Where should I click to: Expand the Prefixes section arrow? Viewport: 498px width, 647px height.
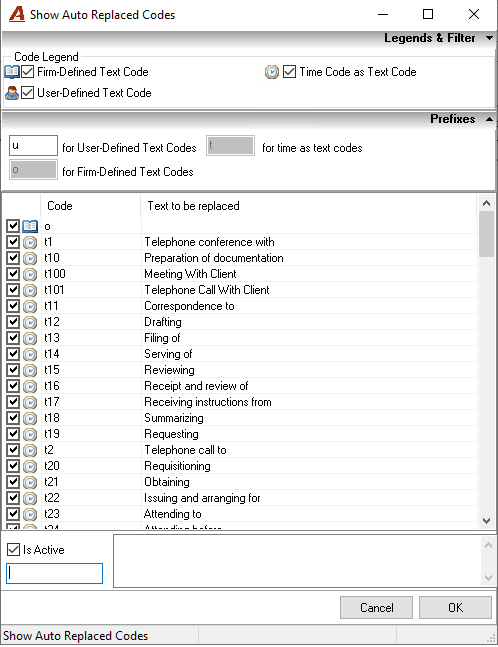tap(489, 119)
